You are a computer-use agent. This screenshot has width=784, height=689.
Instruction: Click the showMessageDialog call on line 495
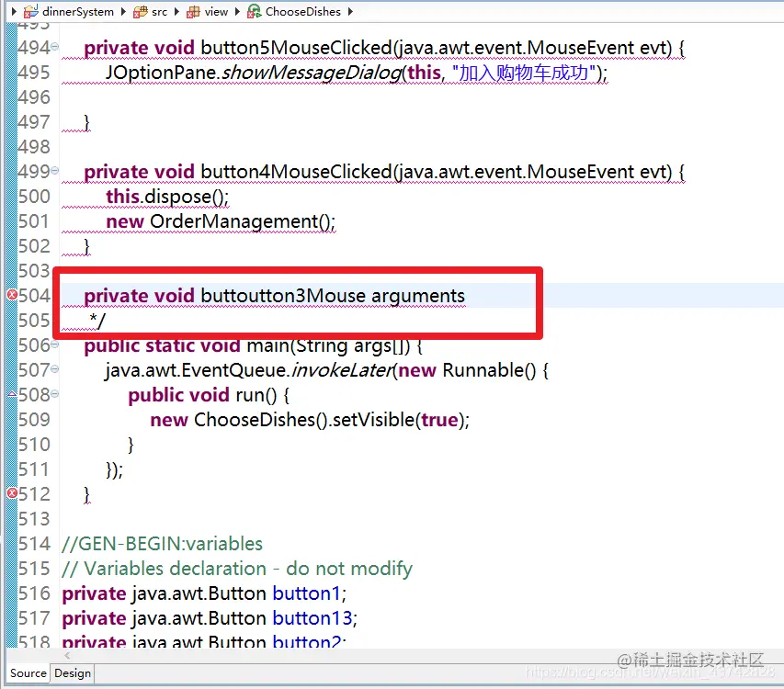(311, 73)
